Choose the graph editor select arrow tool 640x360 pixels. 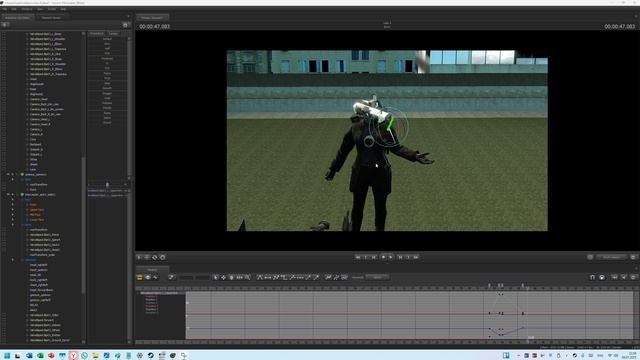tap(216, 278)
